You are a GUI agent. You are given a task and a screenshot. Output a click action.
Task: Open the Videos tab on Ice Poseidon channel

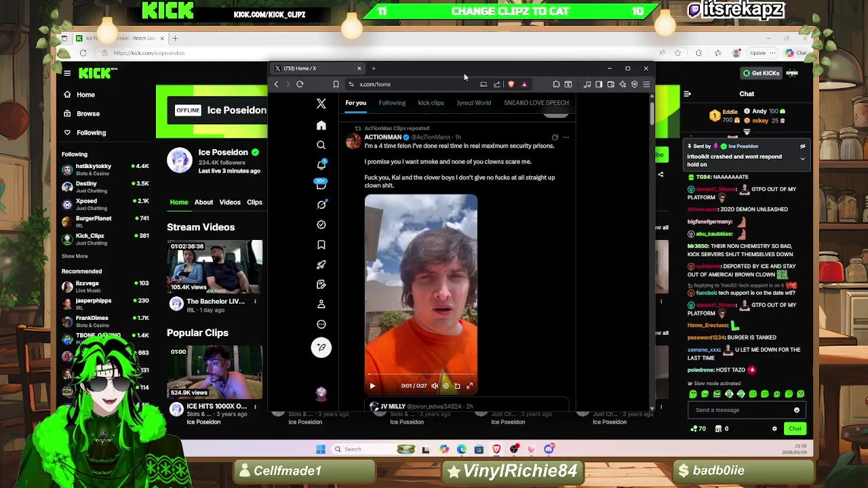(230, 202)
